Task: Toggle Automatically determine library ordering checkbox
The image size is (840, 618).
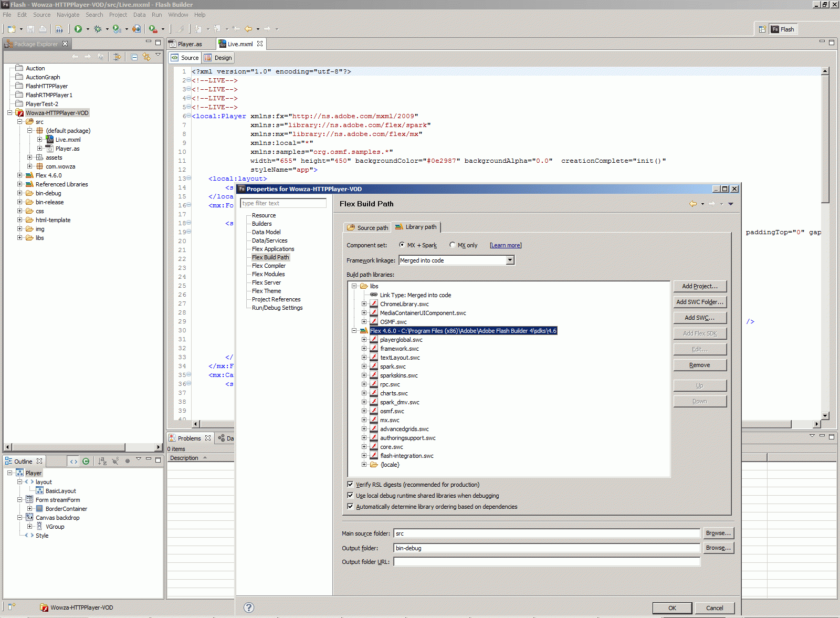Action: coord(350,507)
